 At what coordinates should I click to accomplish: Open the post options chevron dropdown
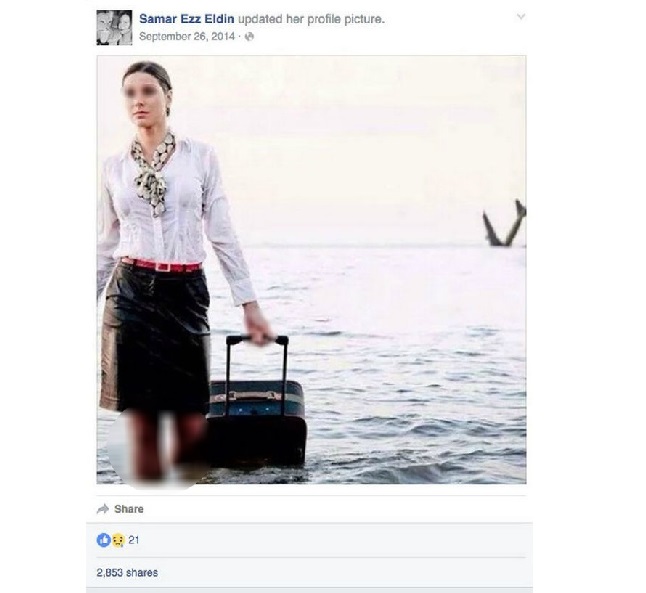521,17
